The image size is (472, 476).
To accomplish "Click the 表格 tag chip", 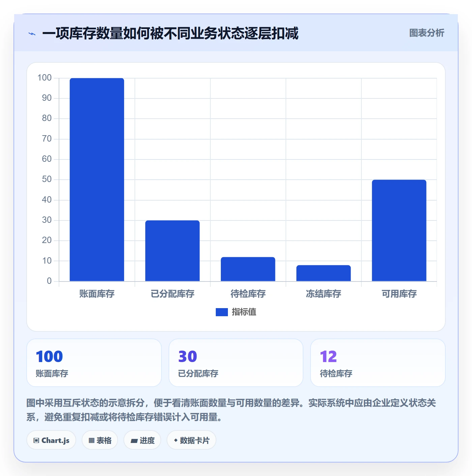I will click(100, 440).
